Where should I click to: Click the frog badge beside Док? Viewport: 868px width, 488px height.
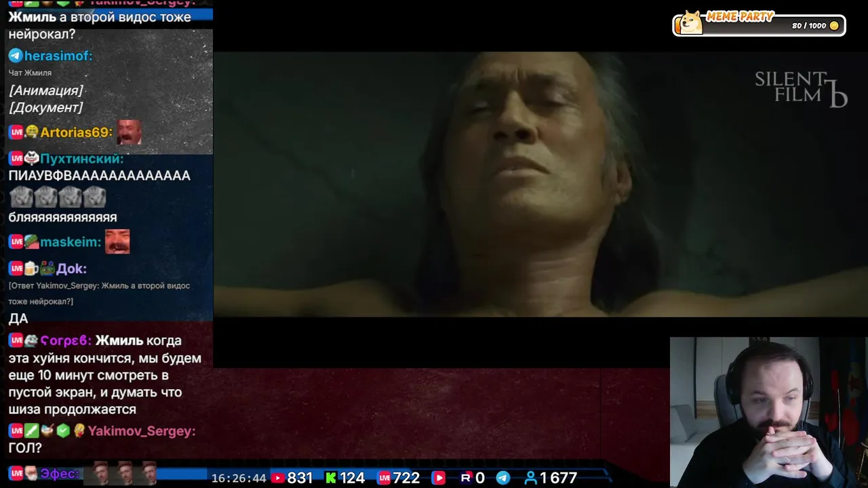tap(47, 268)
